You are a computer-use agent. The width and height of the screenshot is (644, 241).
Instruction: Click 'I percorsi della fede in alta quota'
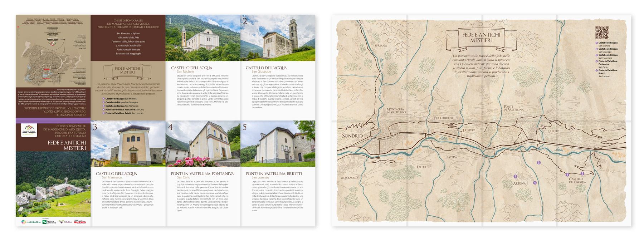pyautogui.click(x=128, y=41)
